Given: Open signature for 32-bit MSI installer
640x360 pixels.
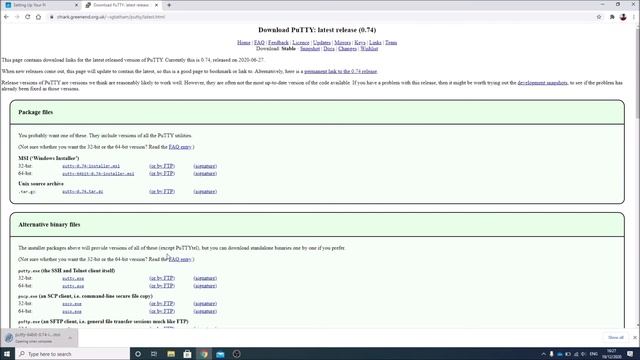Looking at the screenshot, I should coord(205,166).
